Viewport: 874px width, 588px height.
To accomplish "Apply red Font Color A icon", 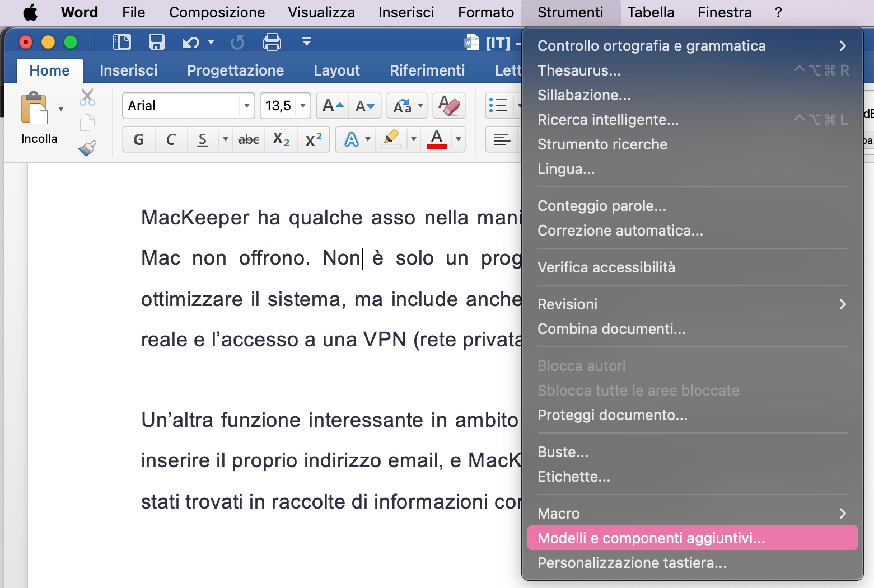I will click(x=437, y=139).
